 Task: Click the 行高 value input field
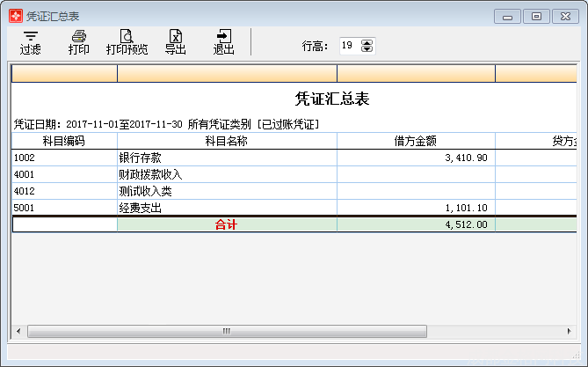coord(349,46)
